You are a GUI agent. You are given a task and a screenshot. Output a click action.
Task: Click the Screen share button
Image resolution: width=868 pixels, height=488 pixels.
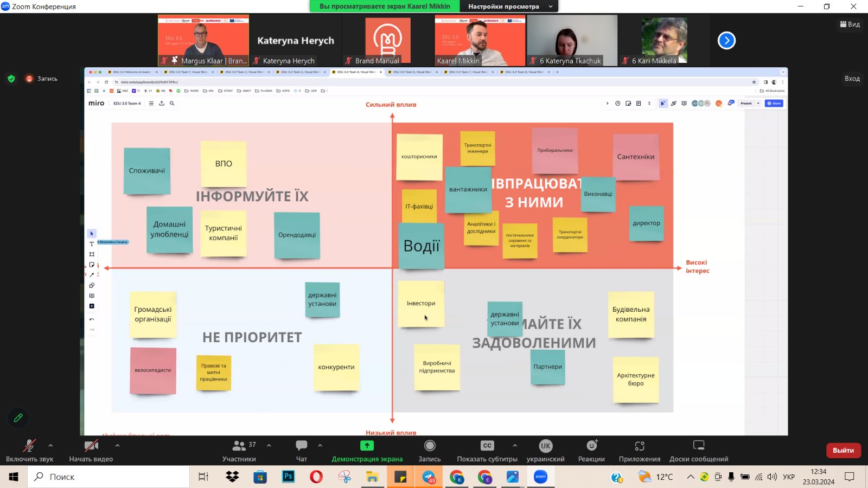(367, 451)
